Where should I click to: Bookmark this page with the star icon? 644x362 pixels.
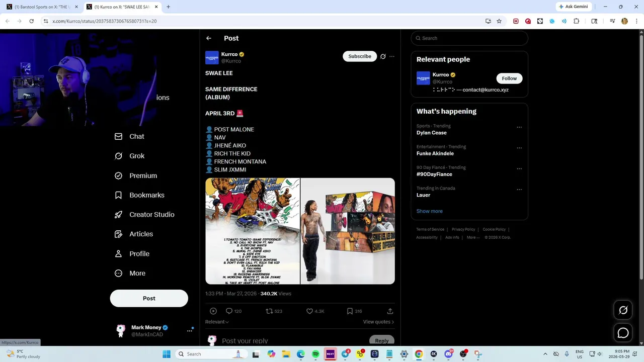click(499, 21)
